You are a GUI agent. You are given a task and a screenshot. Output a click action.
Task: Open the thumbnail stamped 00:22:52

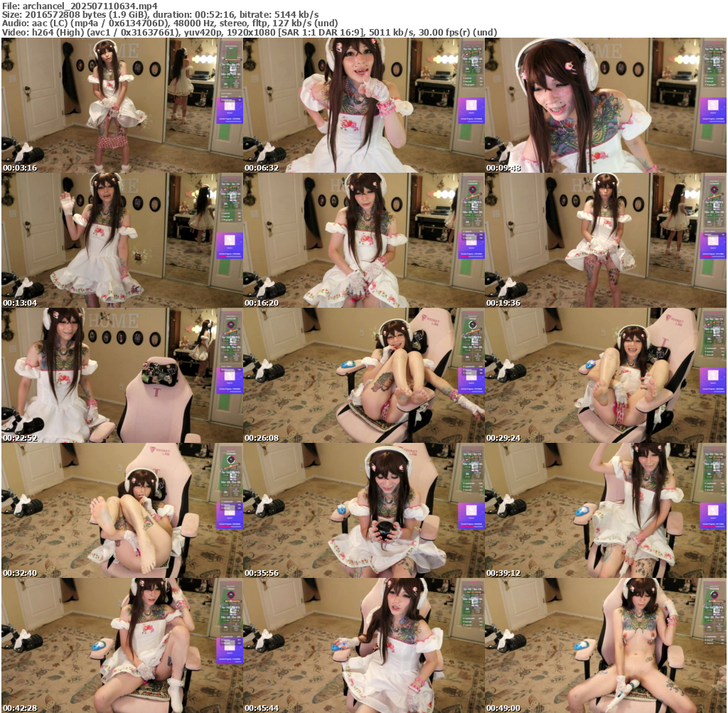pyautogui.click(x=122, y=375)
